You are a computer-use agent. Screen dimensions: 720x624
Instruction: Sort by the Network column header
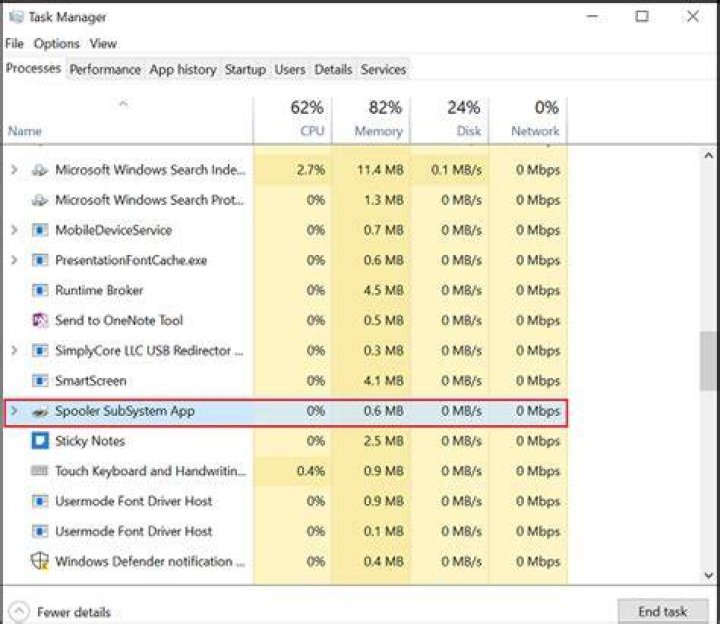click(528, 120)
